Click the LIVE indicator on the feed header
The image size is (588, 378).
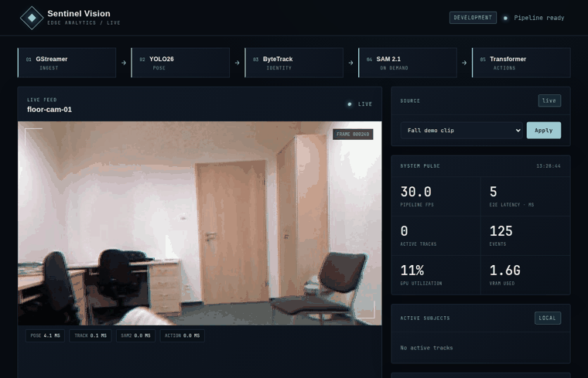pyautogui.click(x=360, y=104)
